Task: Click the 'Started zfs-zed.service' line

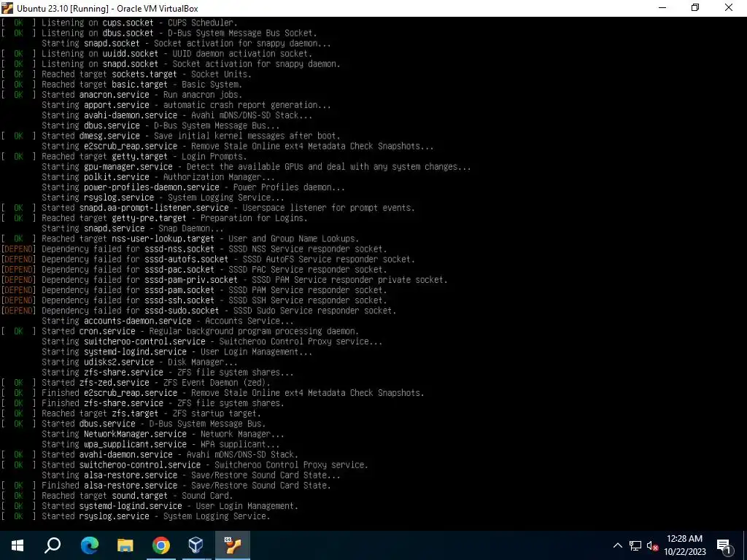Action: pyautogui.click(x=136, y=382)
